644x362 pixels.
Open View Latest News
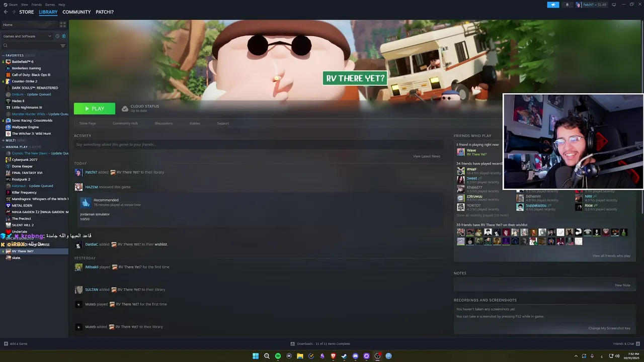click(x=427, y=156)
